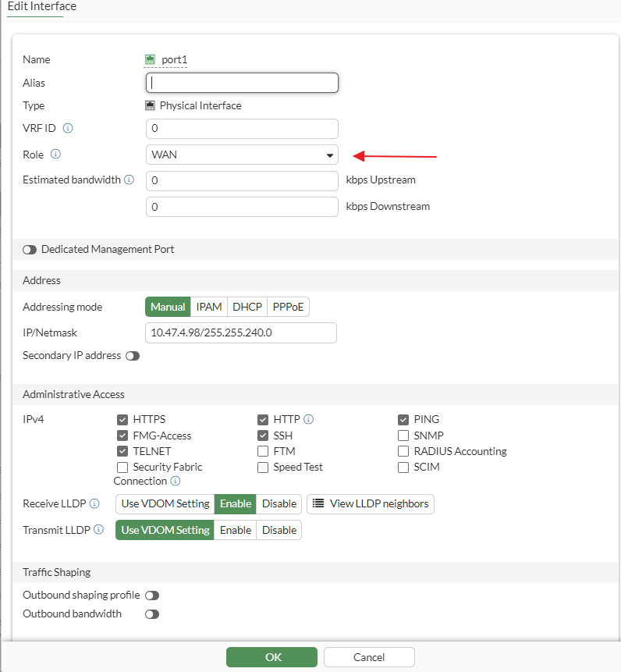Click the Alias input field

tap(242, 83)
